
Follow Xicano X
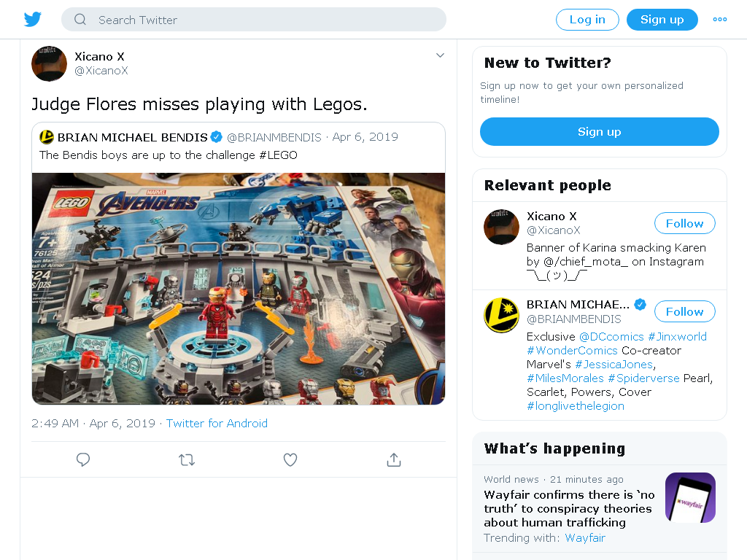pyautogui.click(x=684, y=223)
